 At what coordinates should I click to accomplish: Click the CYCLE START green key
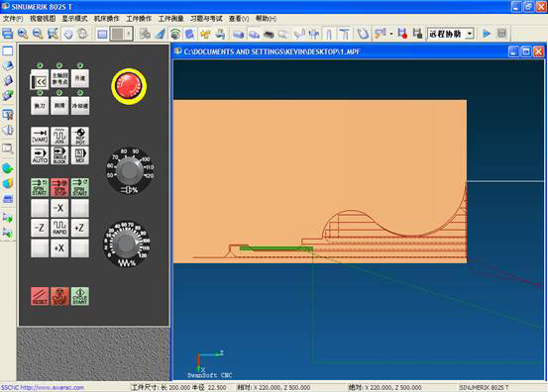[79, 296]
